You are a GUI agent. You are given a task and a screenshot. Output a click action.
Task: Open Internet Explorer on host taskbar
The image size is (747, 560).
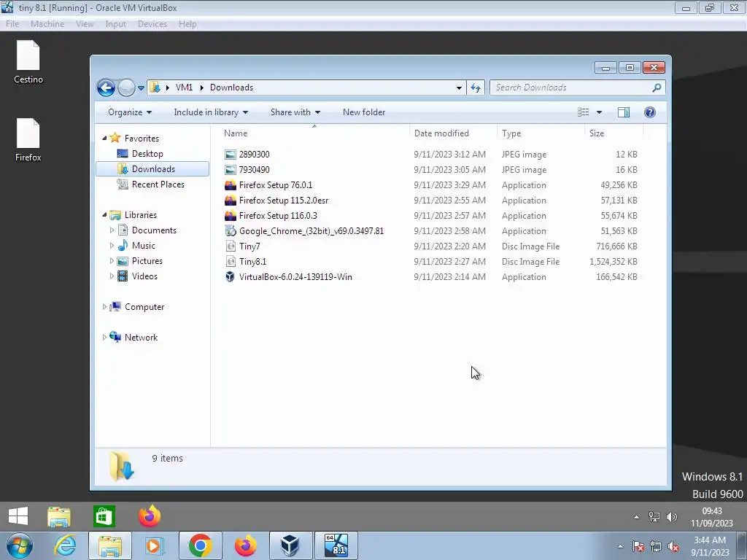(65, 545)
